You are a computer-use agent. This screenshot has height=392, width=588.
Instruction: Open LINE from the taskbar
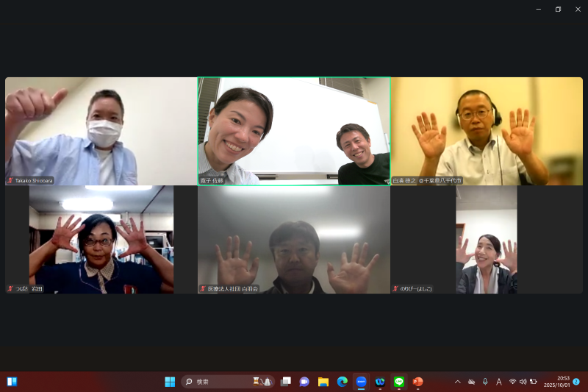point(398,382)
